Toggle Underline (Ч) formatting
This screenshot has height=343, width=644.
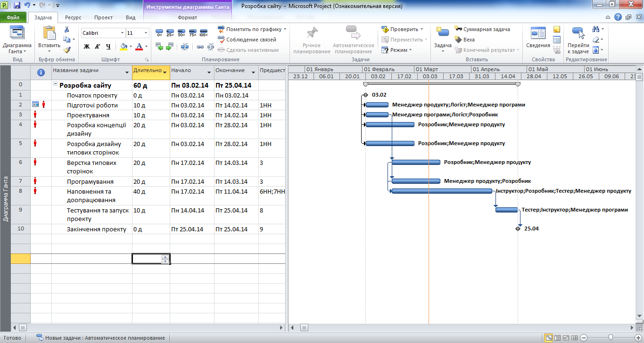pyautogui.click(x=108, y=47)
